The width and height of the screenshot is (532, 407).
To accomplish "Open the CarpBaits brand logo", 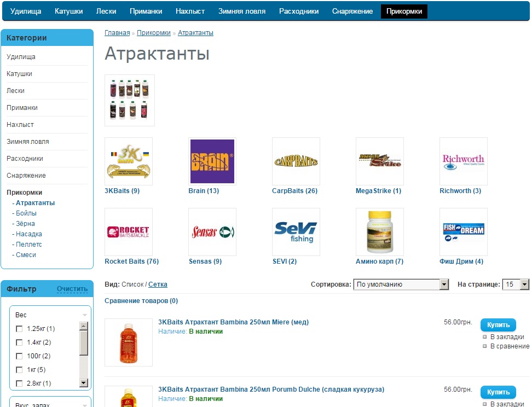I will click(x=296, y=161).
